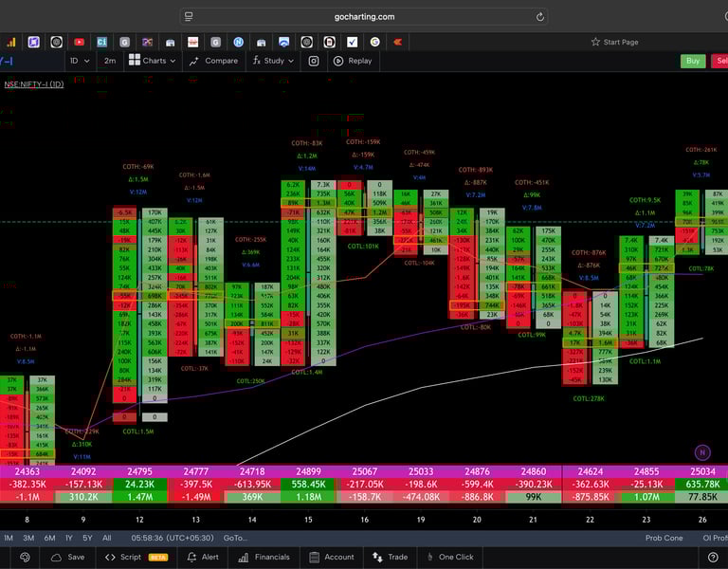
Task: Click the NSE:NIFTY-I (1D) symbol label
Action: pos(34,84)
